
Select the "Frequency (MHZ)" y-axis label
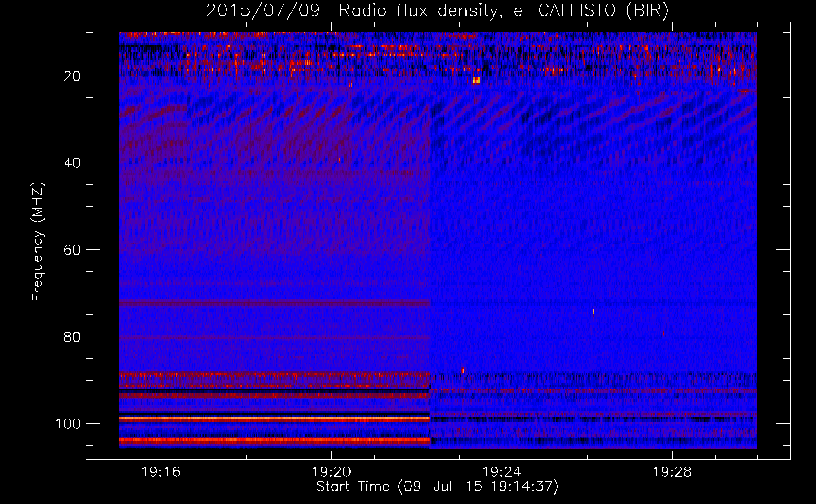point(38,242)
